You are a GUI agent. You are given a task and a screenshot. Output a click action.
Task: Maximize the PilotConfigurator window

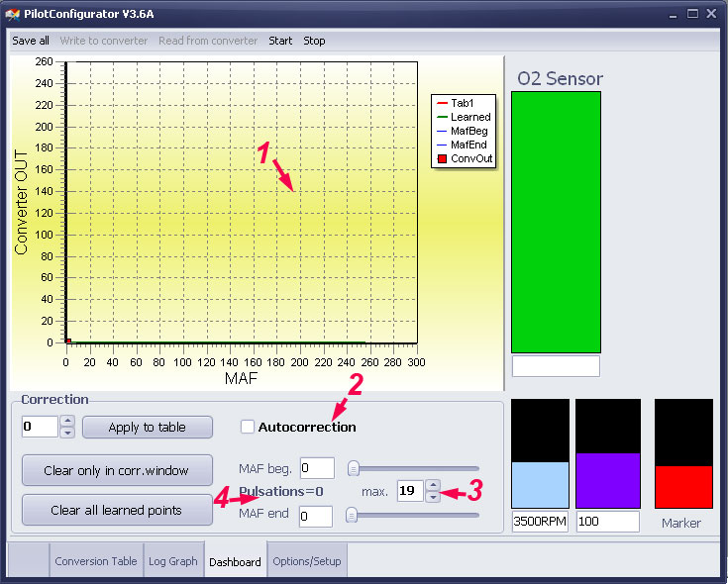[692, 14]
